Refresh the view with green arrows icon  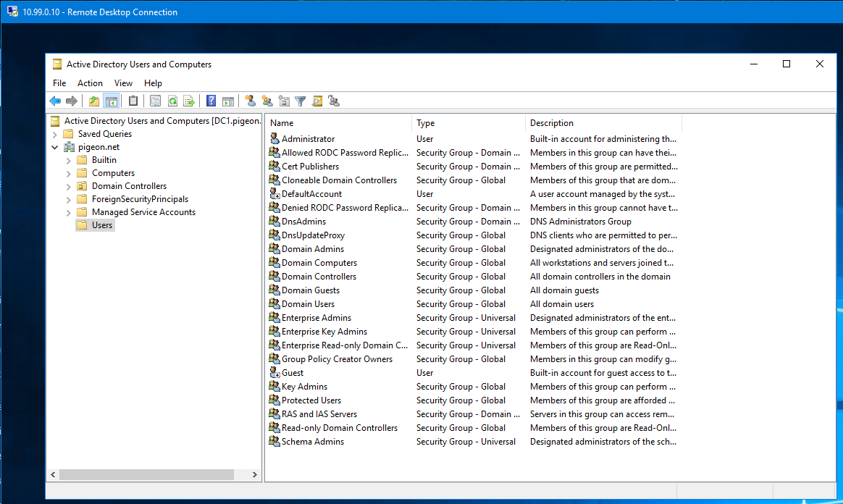[x=172, y=101]
